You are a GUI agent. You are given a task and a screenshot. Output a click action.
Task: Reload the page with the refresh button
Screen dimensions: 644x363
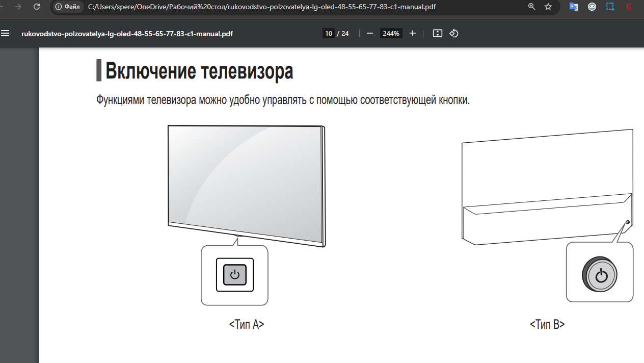[x=37, y=7]
